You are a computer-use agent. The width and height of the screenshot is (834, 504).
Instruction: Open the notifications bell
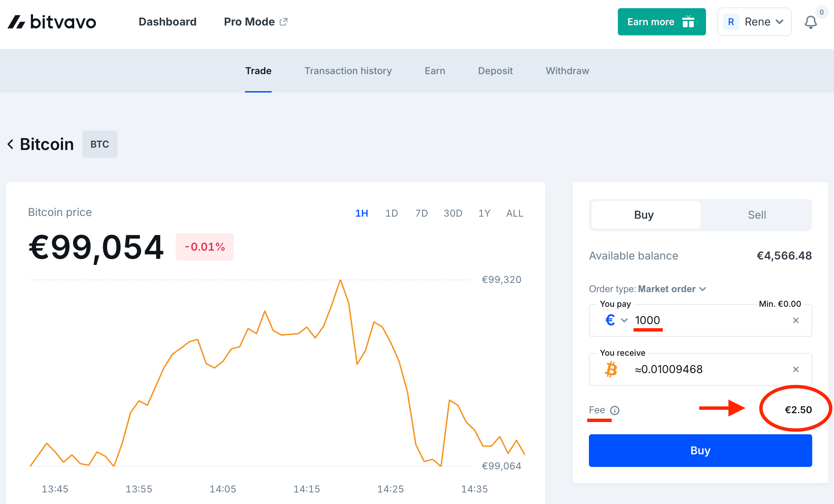[x=811, y=22]
